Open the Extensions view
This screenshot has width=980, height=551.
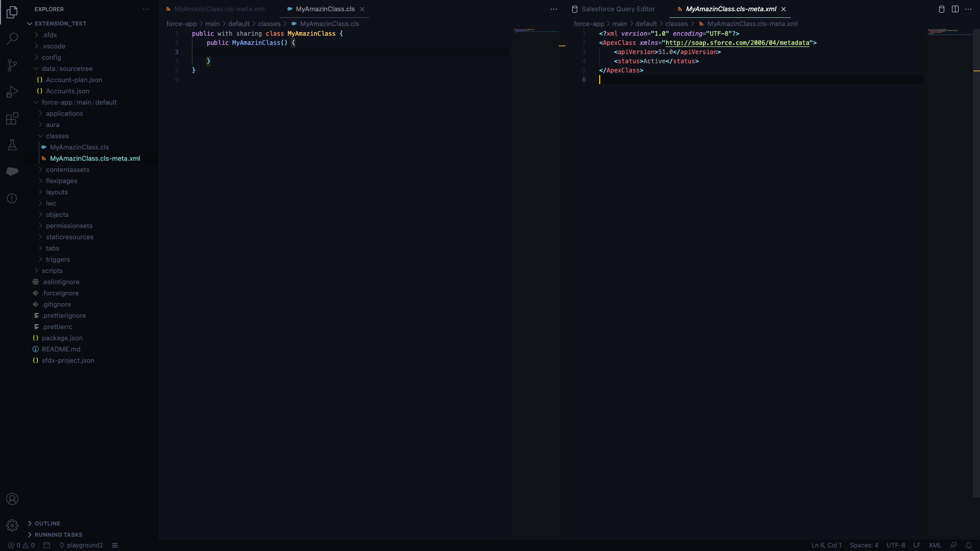(12, 118)
